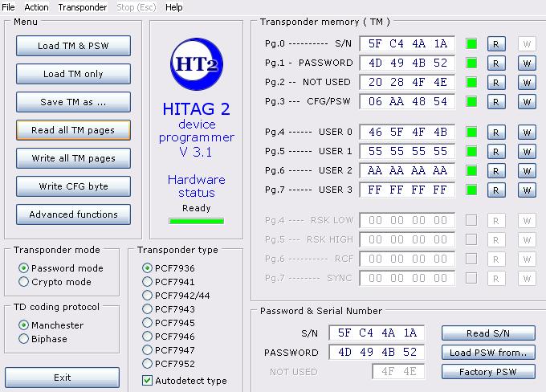546x392 pixels.
Task: Click green indicator for Pg.4 USER 0
Action: pos(471,133)
